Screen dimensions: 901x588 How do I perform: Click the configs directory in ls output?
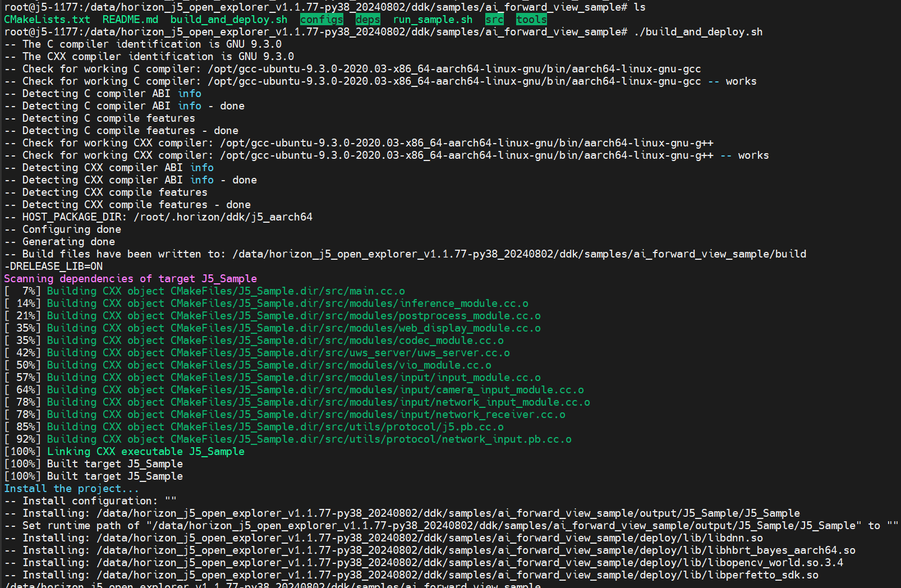point(321,20)
